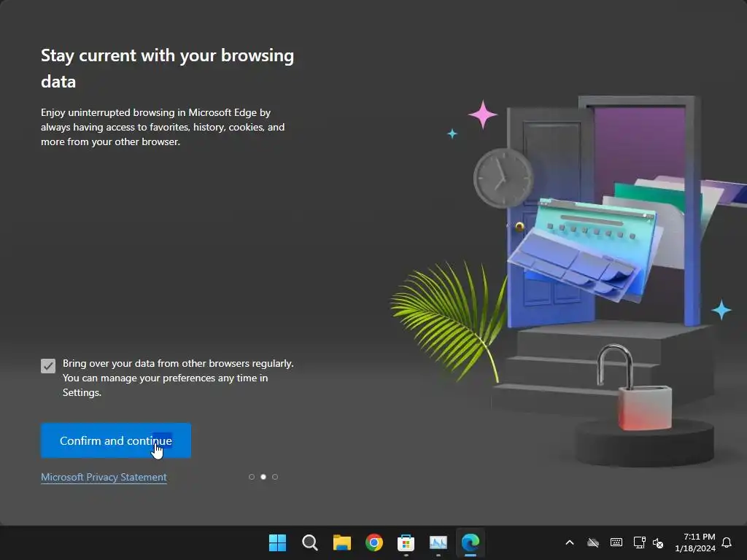Uncheck the bring over your data checkbox
The image size is (747, 560).
pyautogui.click(x=48, y=366)
